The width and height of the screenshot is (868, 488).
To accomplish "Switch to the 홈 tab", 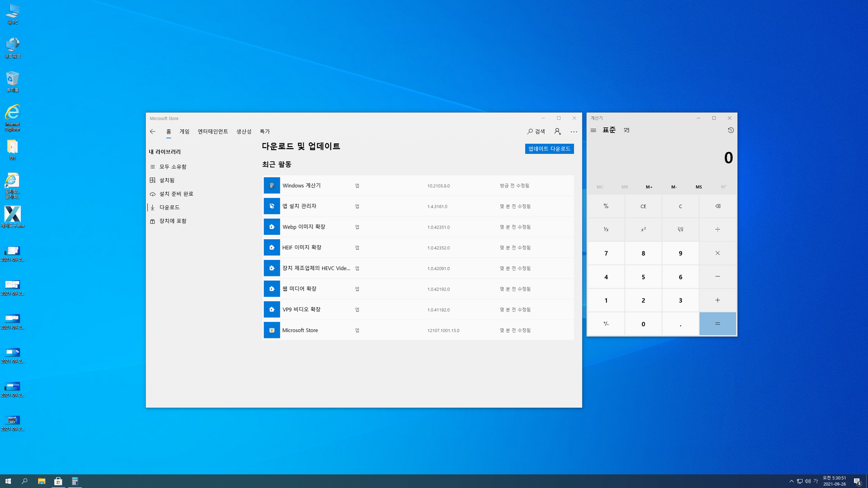I will 169,131.
